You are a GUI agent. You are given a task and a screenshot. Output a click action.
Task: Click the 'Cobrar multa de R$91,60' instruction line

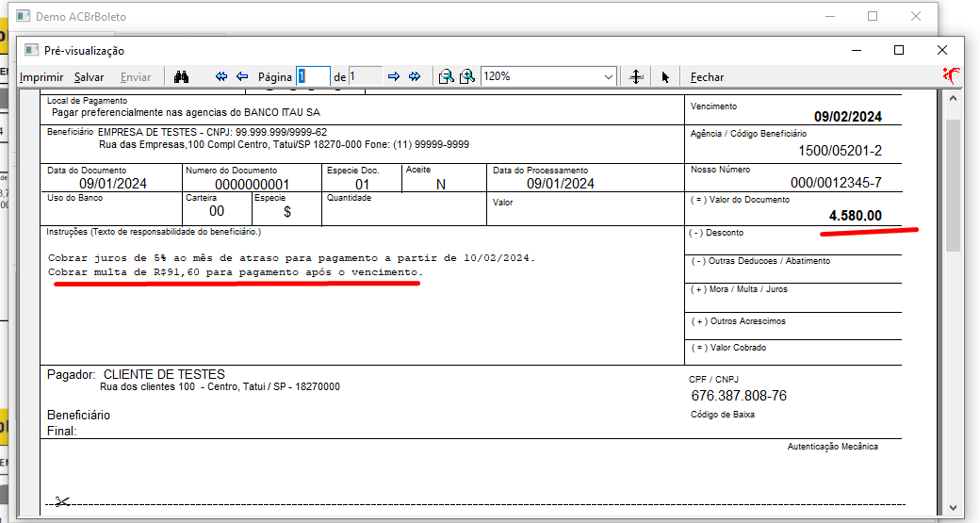(236, 272)
